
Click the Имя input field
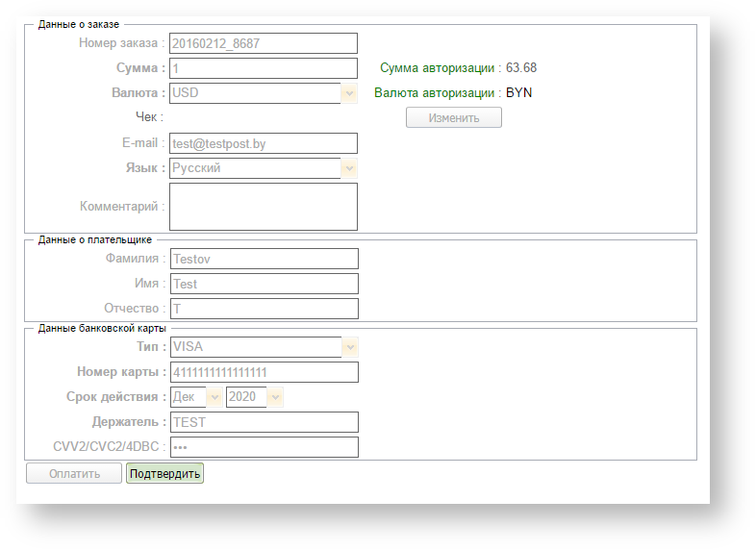click(263, 284)
